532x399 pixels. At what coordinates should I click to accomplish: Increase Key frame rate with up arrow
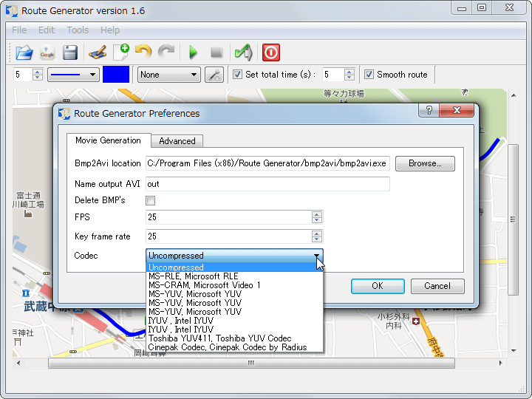[317, 233]
